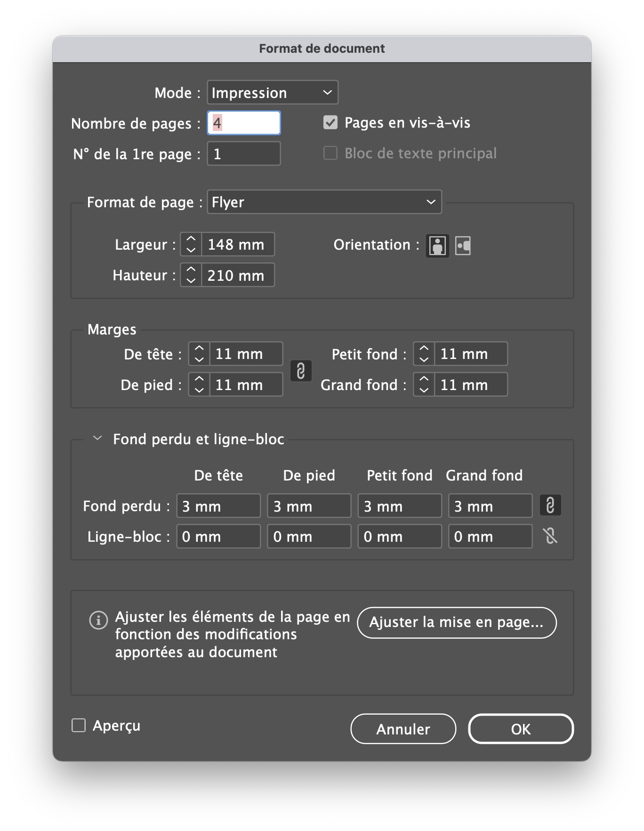Image resolution: width=644 pixels, height=831 pixels.
Task: Click the Annuler button
Action: coord(403,729)
